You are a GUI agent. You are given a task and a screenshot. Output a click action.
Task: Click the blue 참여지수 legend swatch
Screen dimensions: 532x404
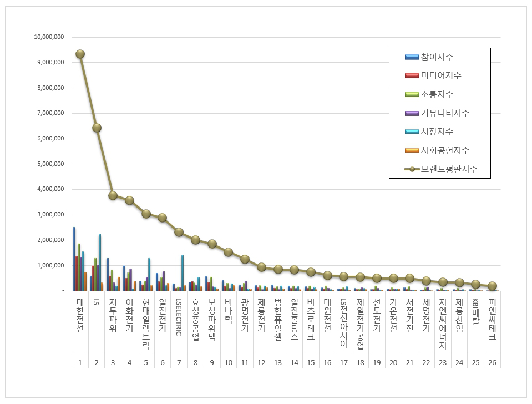(411, 57)
